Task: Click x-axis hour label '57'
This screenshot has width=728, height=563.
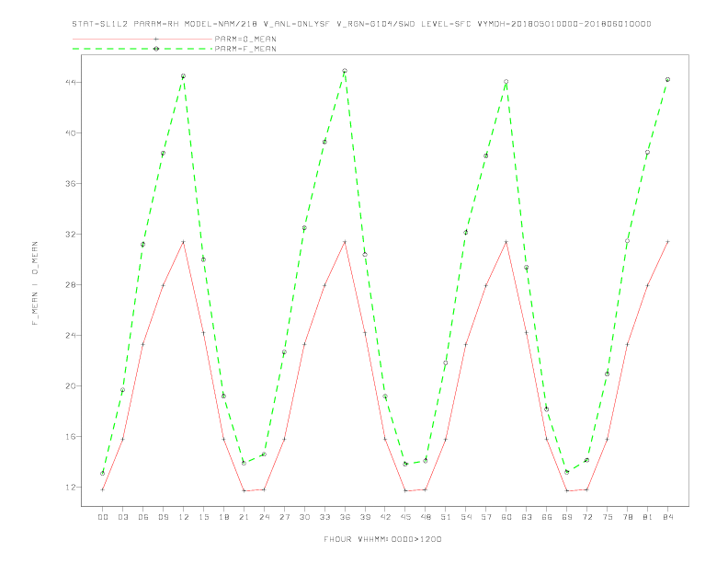Action: (486, 517)
